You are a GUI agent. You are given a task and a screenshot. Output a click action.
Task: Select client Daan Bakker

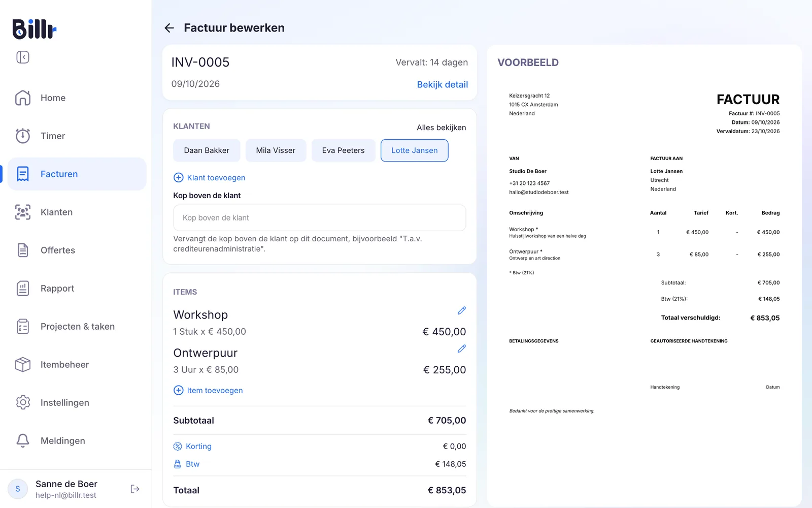click(x=207, y=150)
